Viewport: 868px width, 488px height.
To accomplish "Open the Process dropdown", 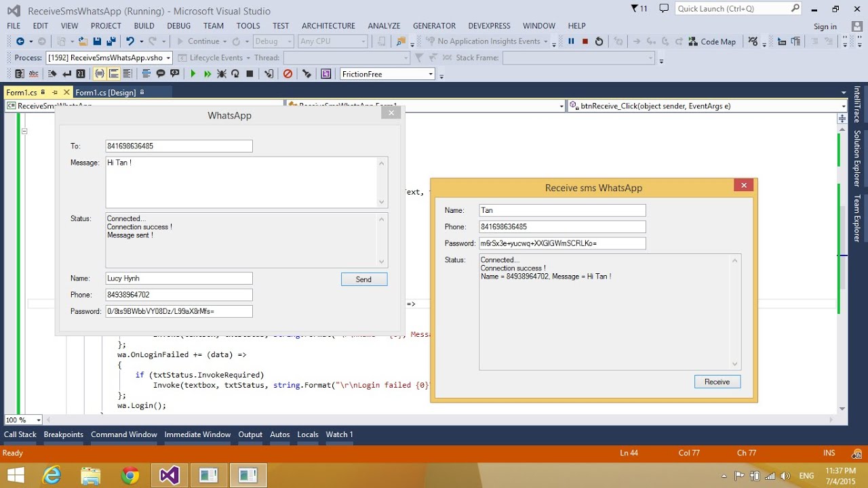I will coord(109,58).
